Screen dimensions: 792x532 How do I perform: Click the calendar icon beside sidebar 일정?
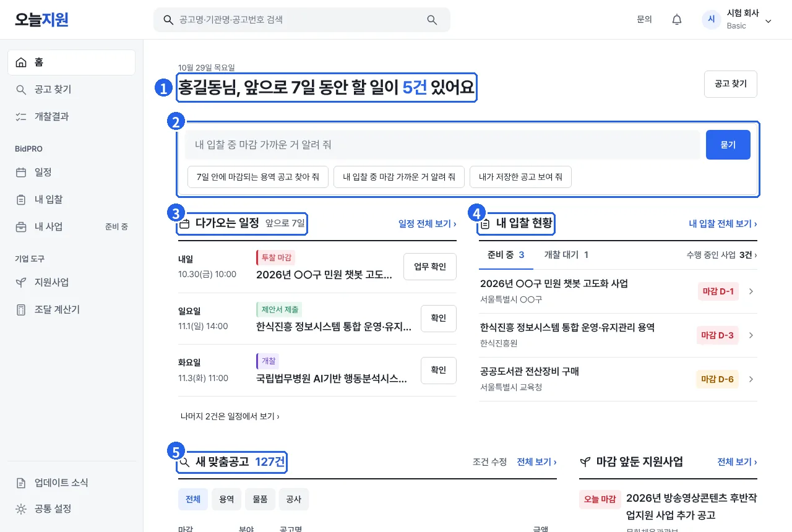click(x=21, y=173)
